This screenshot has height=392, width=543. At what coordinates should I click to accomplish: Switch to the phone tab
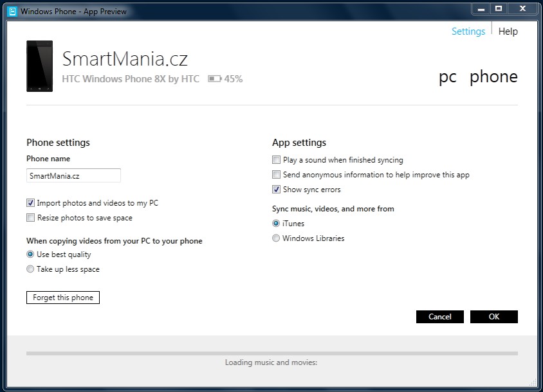tap(493, 76)
